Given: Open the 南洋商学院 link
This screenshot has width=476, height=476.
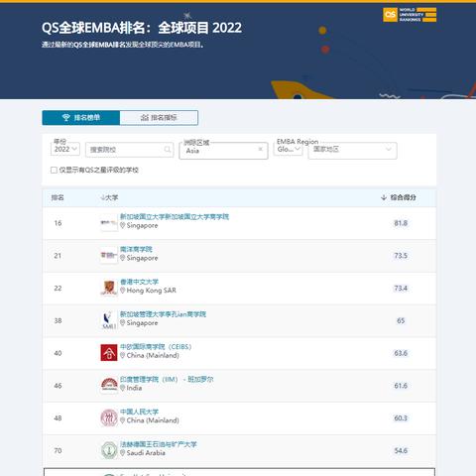Looking at the screenshot, I should [136, 249].
